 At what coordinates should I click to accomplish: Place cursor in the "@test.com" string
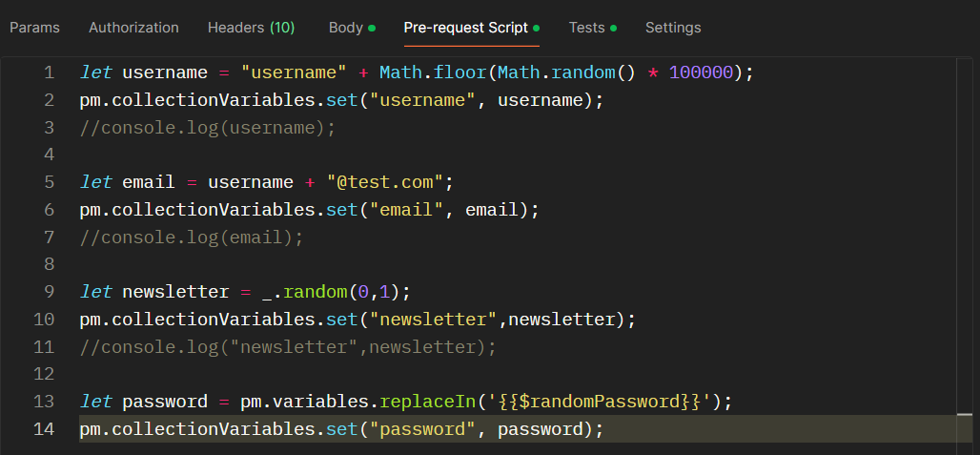(x=384, y=182)
